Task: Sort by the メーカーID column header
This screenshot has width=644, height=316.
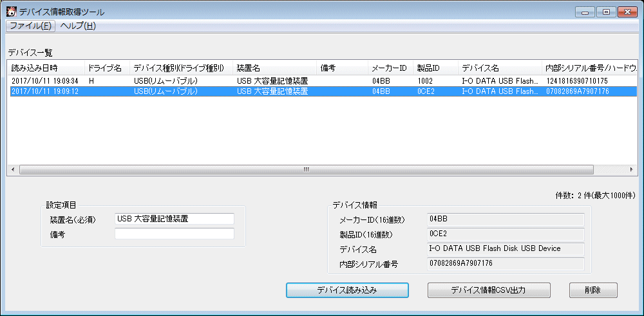Action: coord(390,68)
